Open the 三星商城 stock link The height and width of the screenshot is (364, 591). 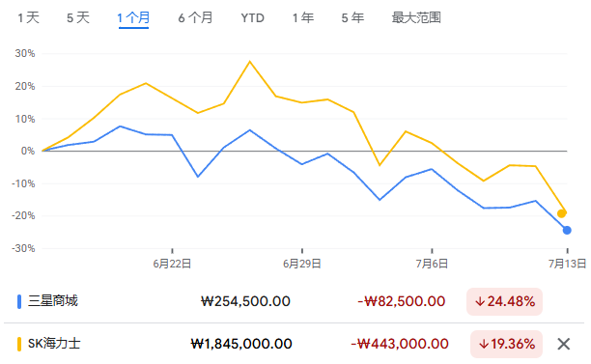tap(53, 301)
